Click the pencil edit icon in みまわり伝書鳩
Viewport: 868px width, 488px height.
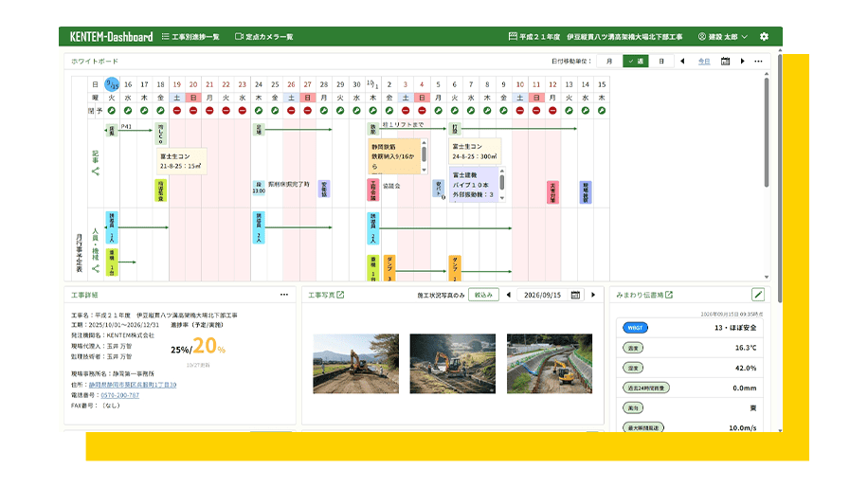(x=758, y=295)
